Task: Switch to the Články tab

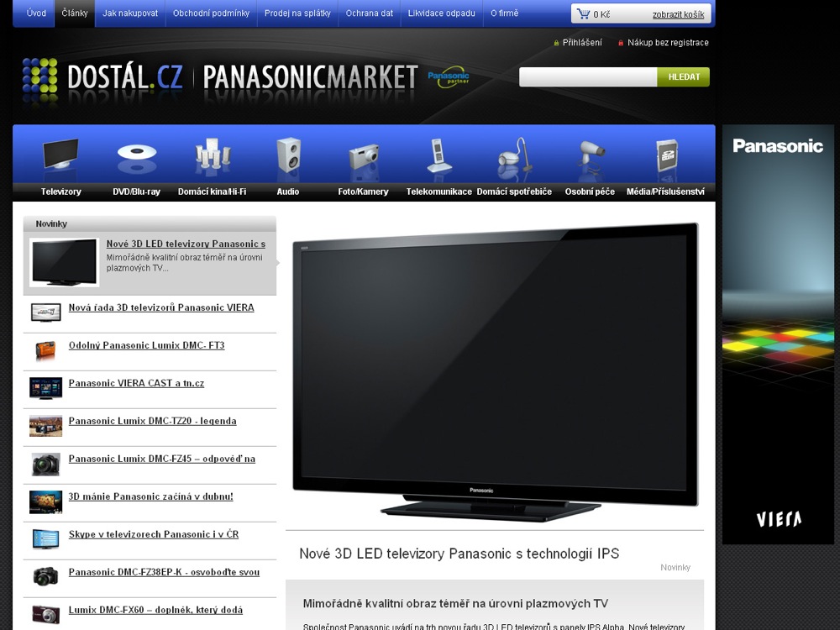Action: coord(75,13)
